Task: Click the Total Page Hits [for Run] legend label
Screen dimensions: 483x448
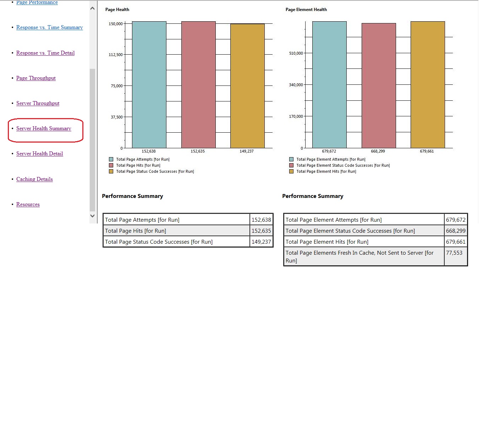Action: click(138, 165)
